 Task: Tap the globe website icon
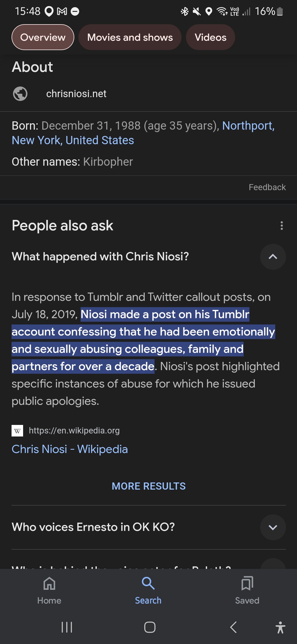click(20, 94)
